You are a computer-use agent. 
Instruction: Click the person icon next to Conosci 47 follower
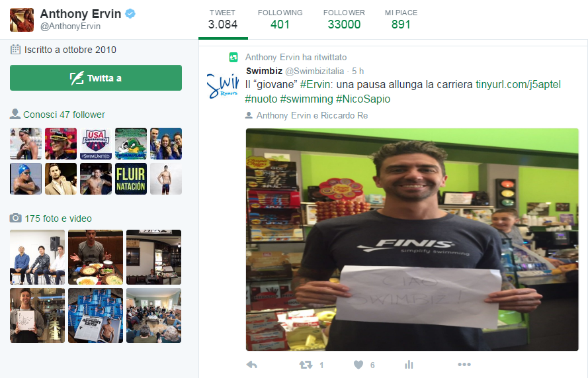15,114
